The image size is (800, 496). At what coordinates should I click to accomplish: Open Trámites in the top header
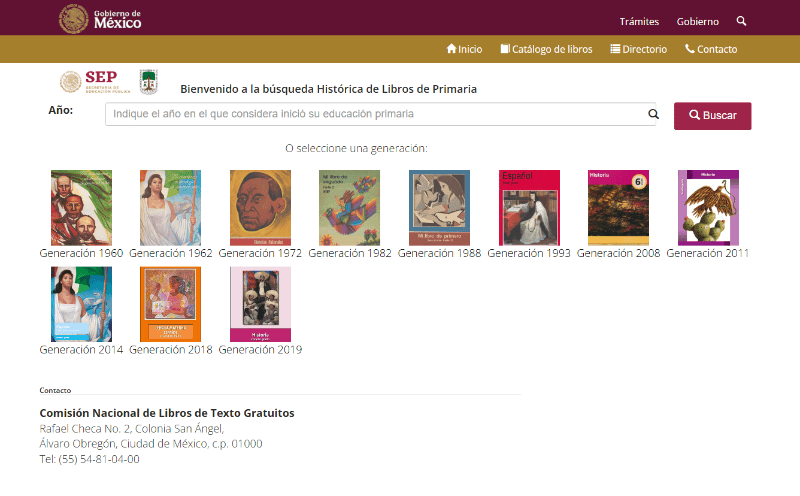[x=639, y=21]
